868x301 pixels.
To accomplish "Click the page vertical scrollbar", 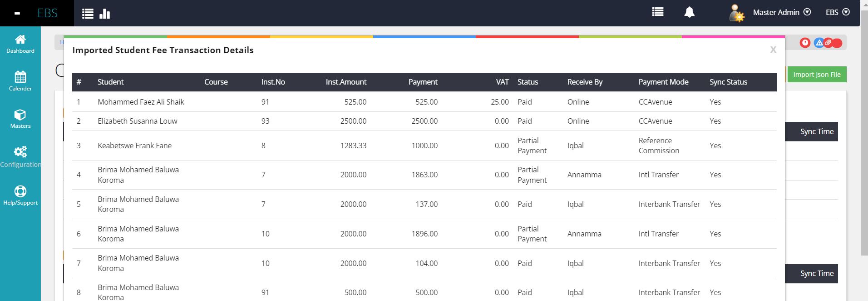I will coord(864,136).
